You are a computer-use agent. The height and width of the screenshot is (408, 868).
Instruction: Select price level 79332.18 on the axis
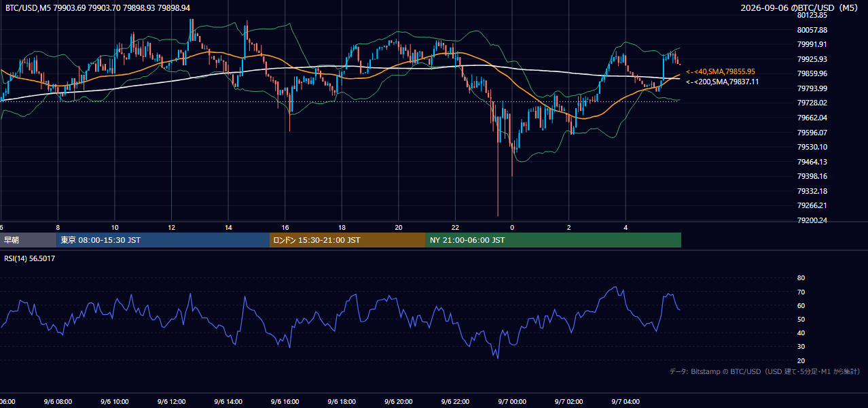point(812,191)
